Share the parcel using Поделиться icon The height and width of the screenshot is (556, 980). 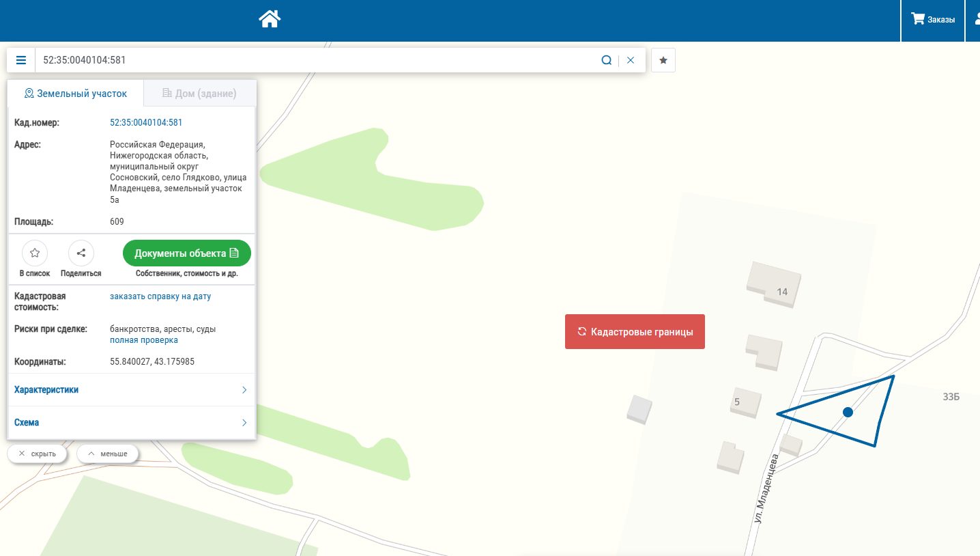point(81,253)
